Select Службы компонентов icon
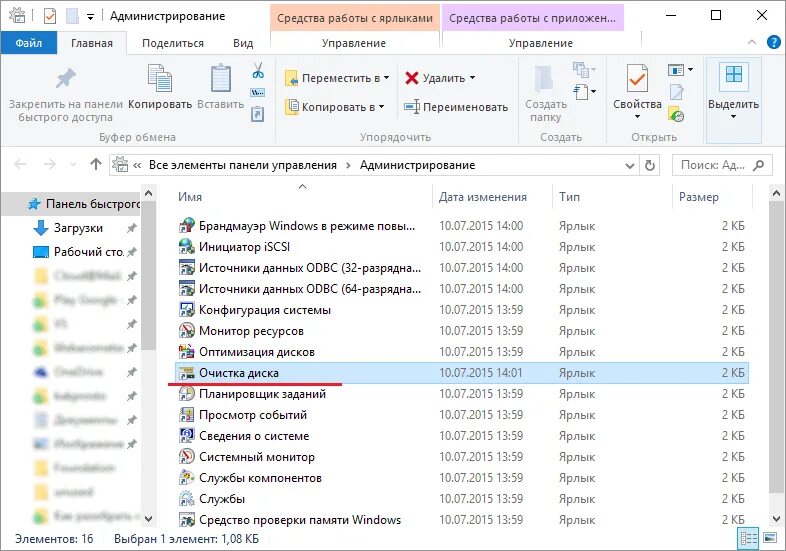786x551 pixels. coord(186,478)
